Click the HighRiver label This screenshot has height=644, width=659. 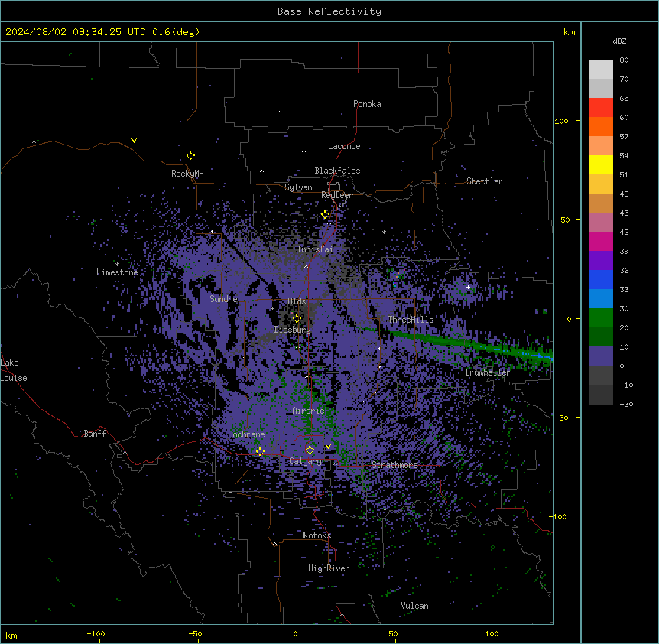click(x=329, y=568)
